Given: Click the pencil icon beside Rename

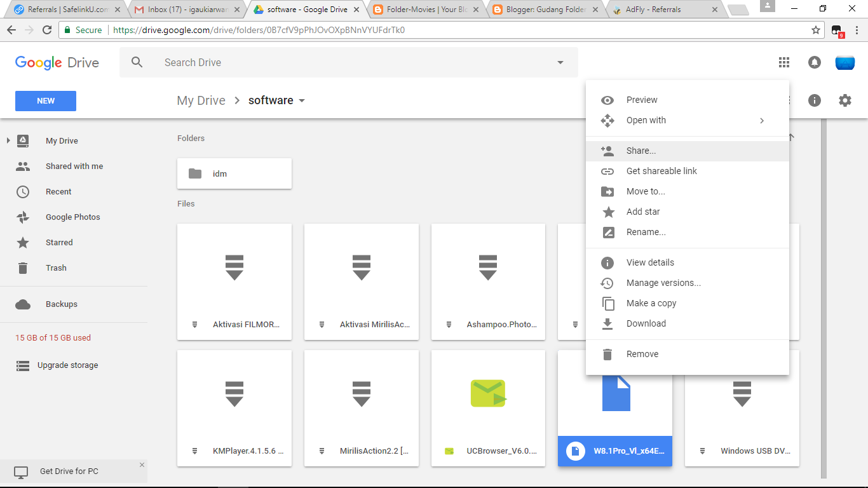Looking at the screenshot, I should (608, 232).
